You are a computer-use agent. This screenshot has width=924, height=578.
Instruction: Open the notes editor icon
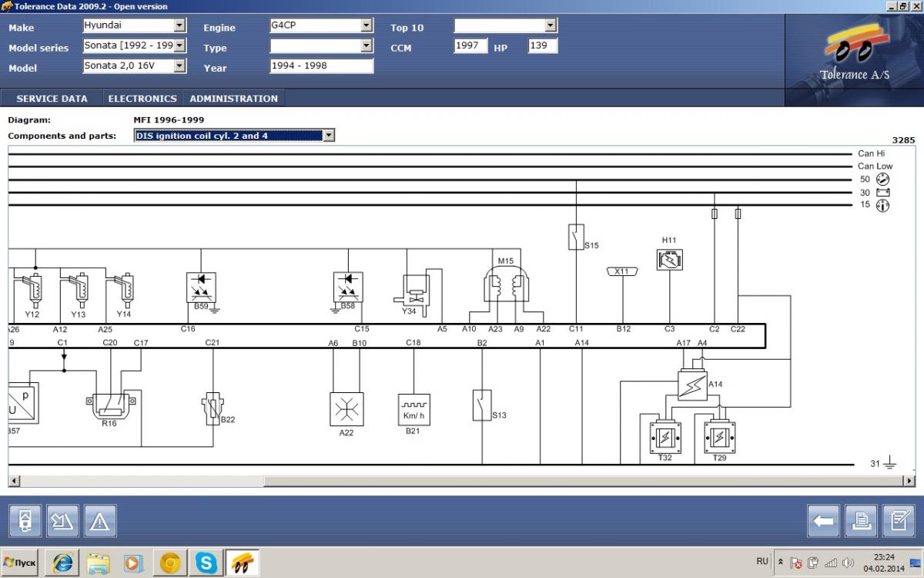tap(898, 522)
